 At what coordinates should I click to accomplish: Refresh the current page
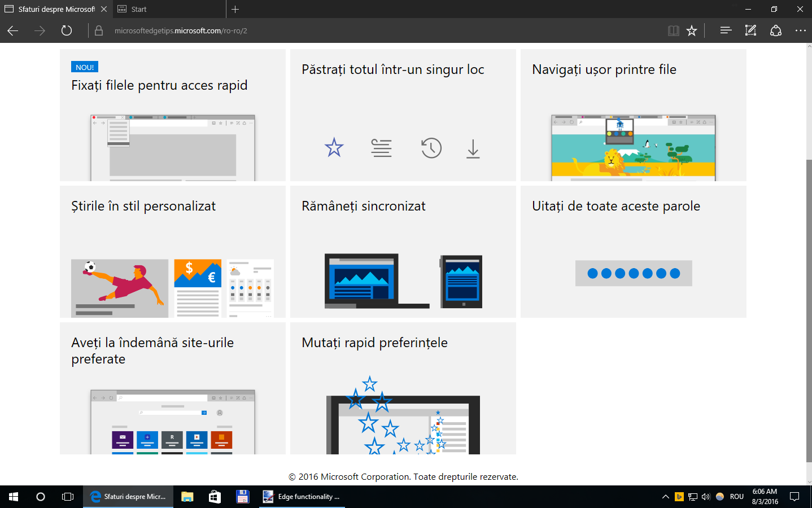point(67,30)
